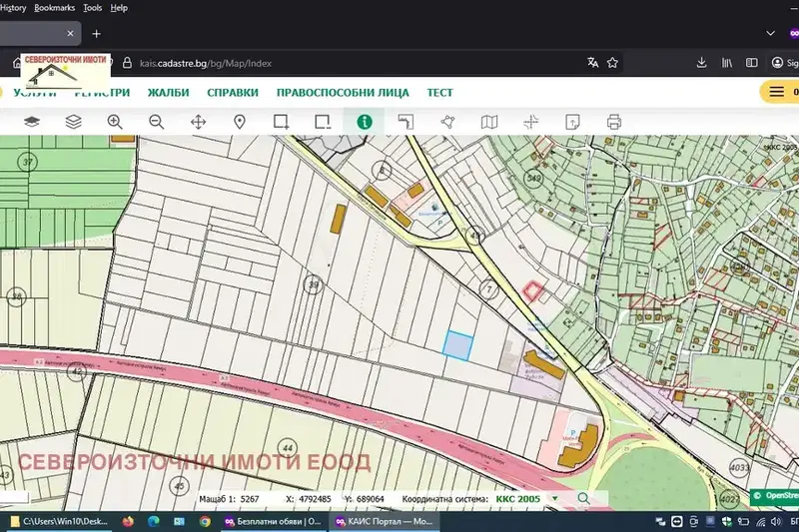The image size is (799, 532).
Task: Click the Y coordinate 689064
Action: 371,499
